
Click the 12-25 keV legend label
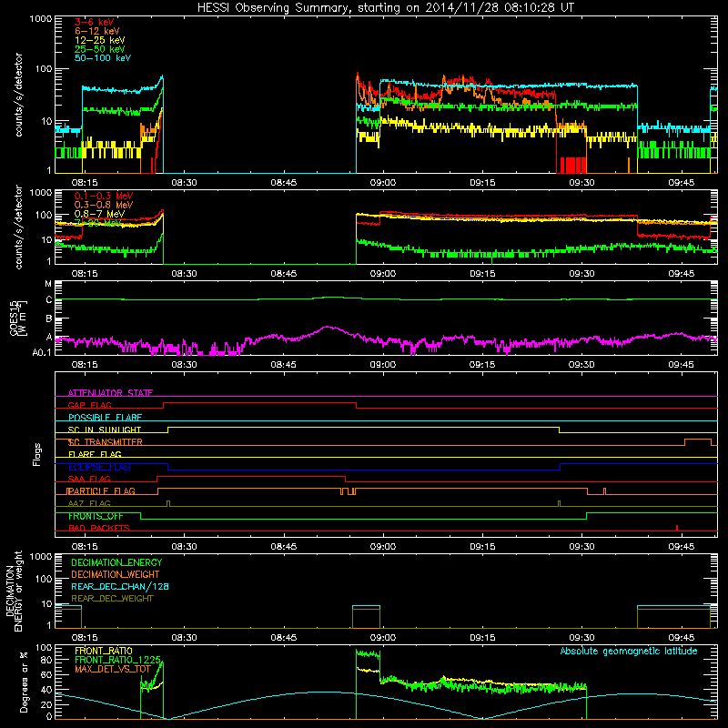click(100, 40)
